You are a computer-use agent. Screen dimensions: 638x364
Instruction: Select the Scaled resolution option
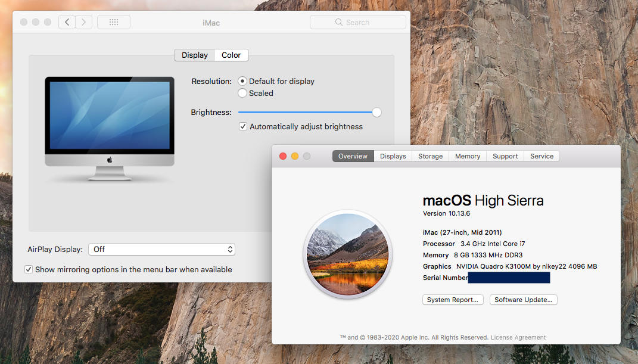[x=242, y=93]
